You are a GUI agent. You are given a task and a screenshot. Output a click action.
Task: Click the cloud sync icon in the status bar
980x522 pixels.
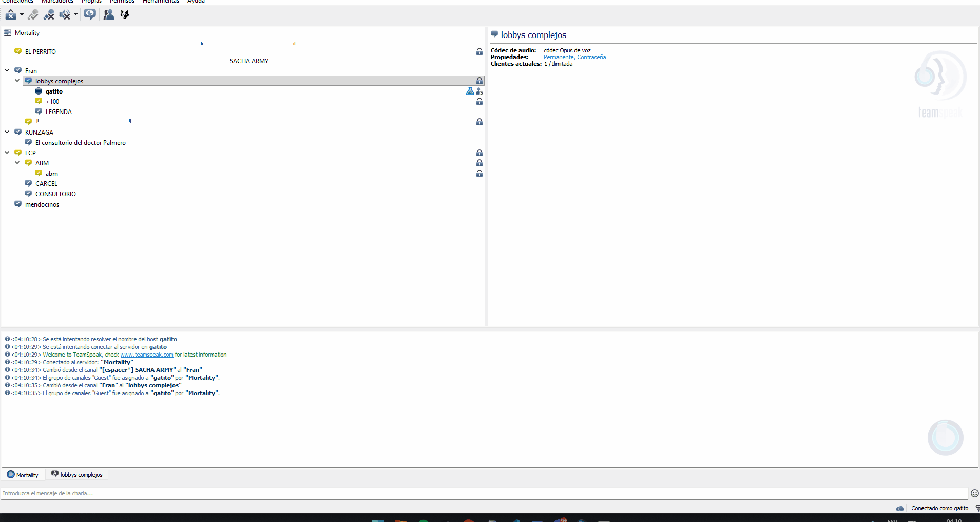point(900,509)
